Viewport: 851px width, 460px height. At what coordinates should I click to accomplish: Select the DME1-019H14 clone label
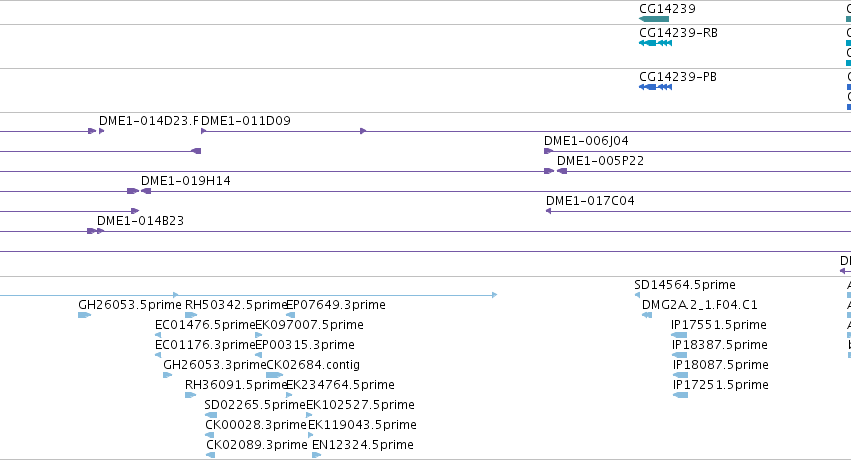(x=186, y=181)
